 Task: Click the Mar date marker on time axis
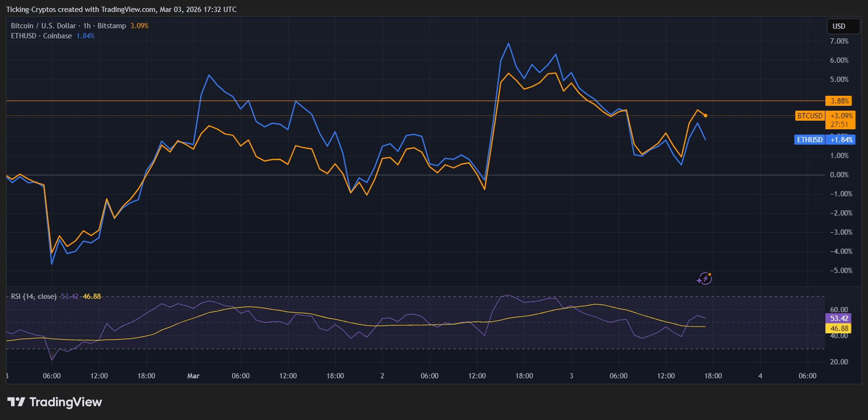[x=193, y=376]
